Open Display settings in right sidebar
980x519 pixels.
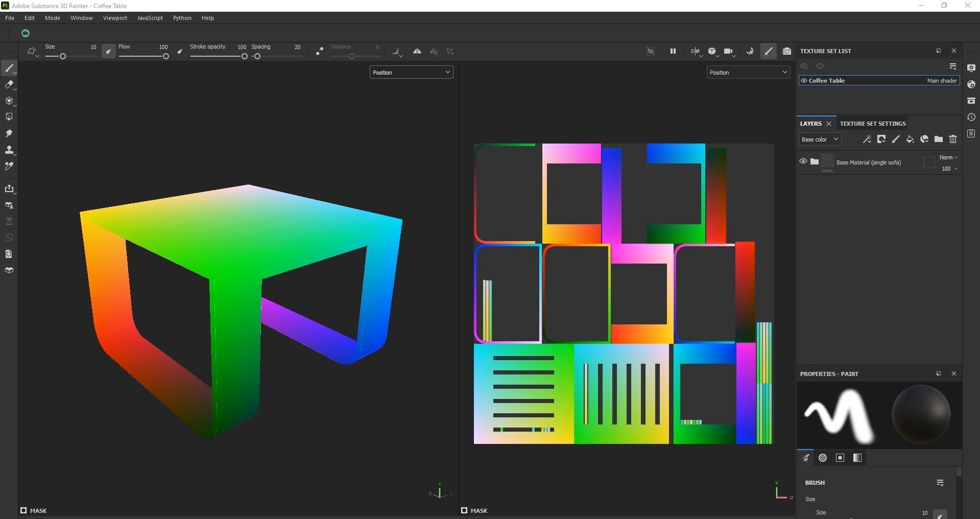point(971,68)
